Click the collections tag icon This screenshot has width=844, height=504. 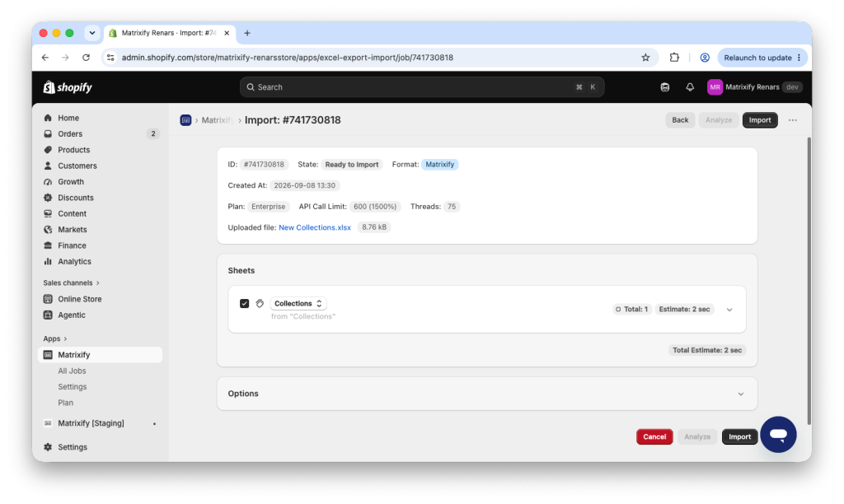[260, 303]
